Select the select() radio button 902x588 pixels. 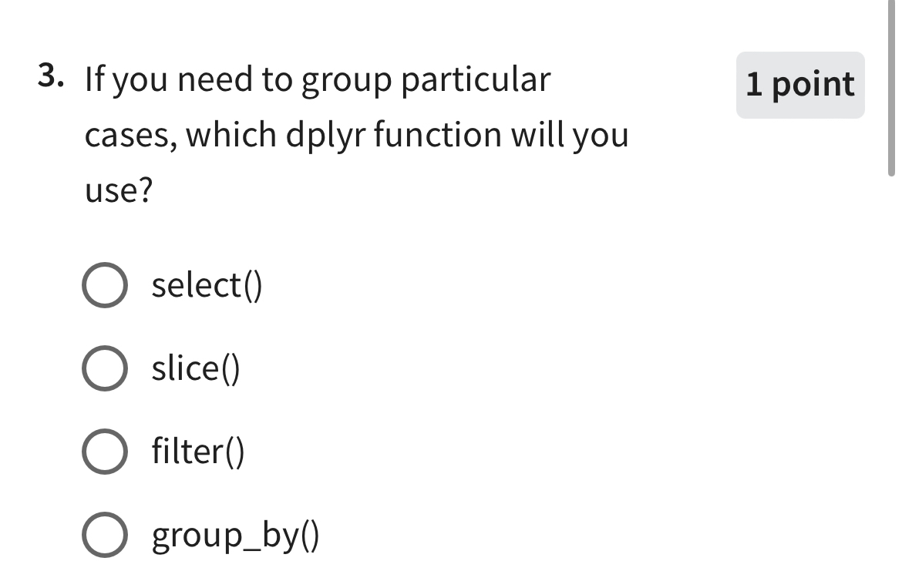point(105,286)
